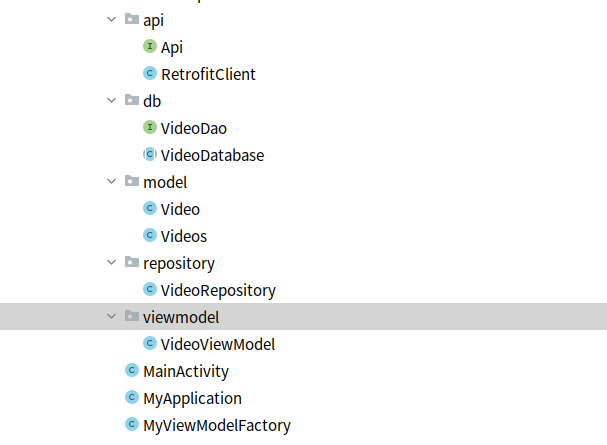Click the VideoDatabase class icon
This screenshot has height=445, width=607.
pyautogui.click(x=150, y=155)
